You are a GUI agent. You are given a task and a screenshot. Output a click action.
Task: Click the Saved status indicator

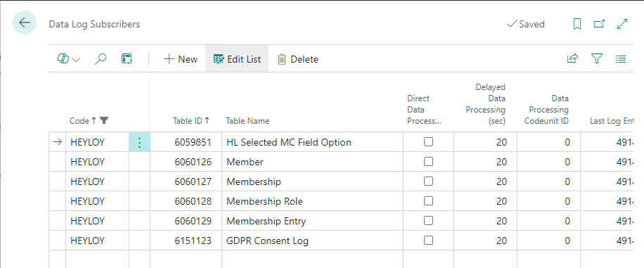tap(526, 24)
